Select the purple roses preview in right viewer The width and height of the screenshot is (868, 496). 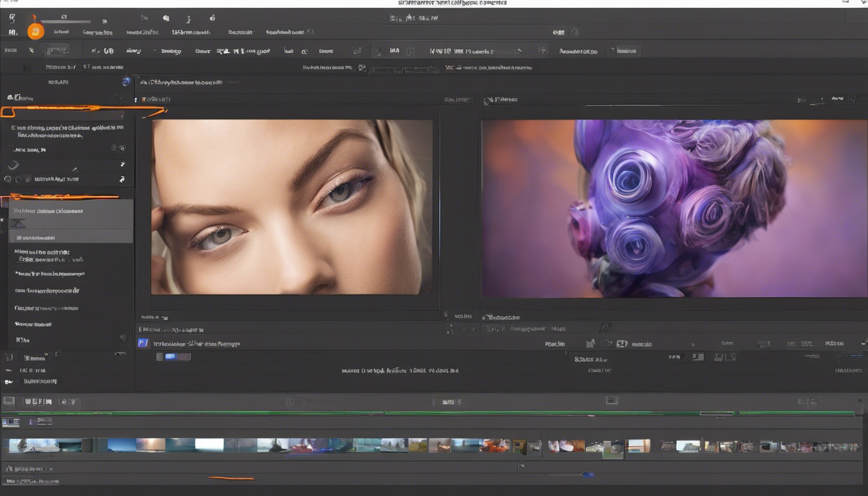click(x=674, y=209)
